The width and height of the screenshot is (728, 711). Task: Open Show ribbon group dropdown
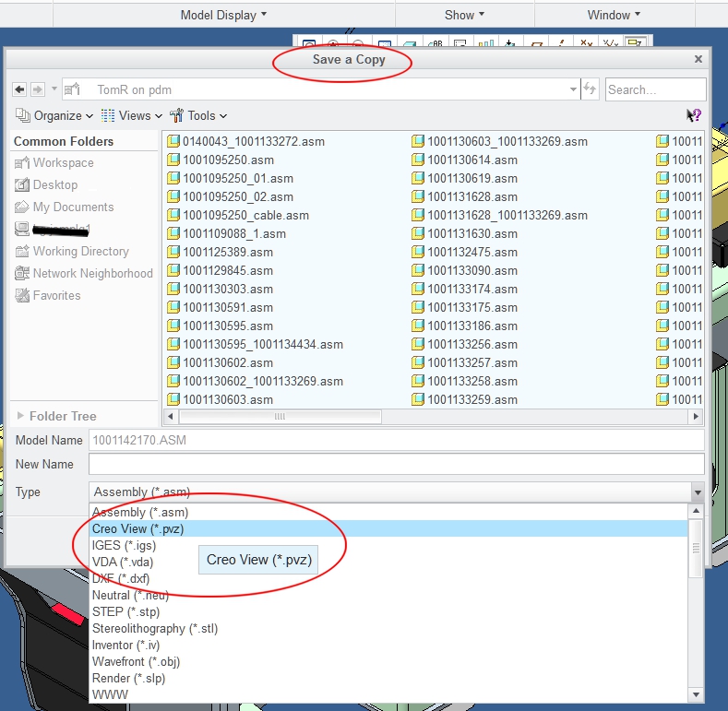coord(465,15)
